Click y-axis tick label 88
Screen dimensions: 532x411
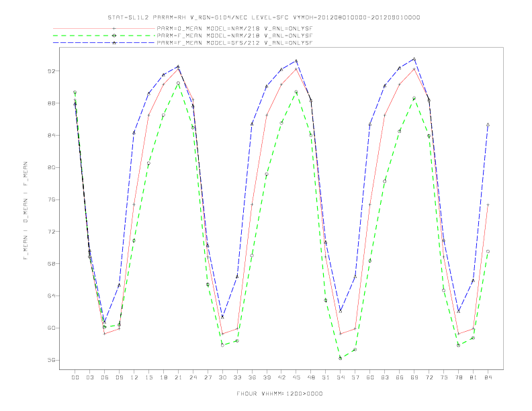[x=52, y=103]
